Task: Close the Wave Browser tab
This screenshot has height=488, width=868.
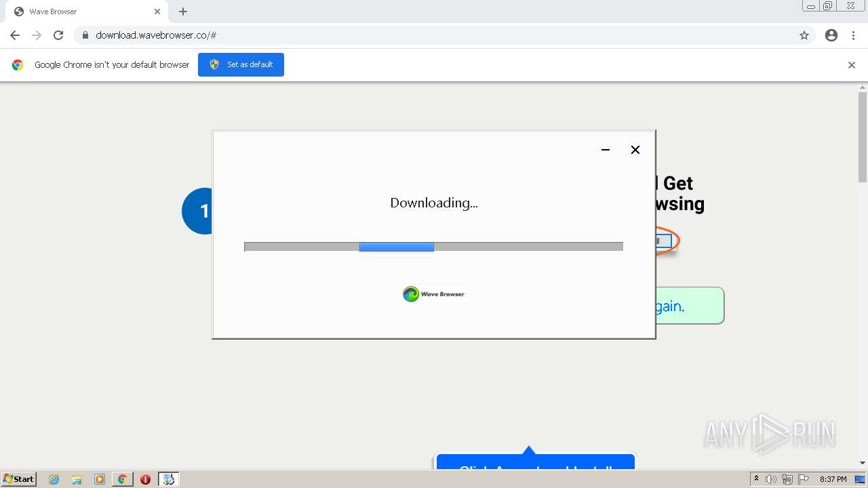Action: tap(157, 12)
